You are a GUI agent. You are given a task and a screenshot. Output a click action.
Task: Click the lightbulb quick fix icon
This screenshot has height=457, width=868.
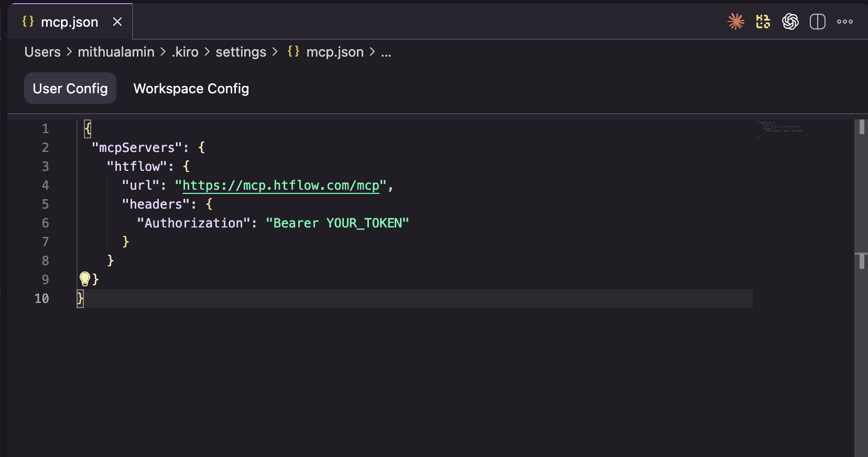coord(84,278)
